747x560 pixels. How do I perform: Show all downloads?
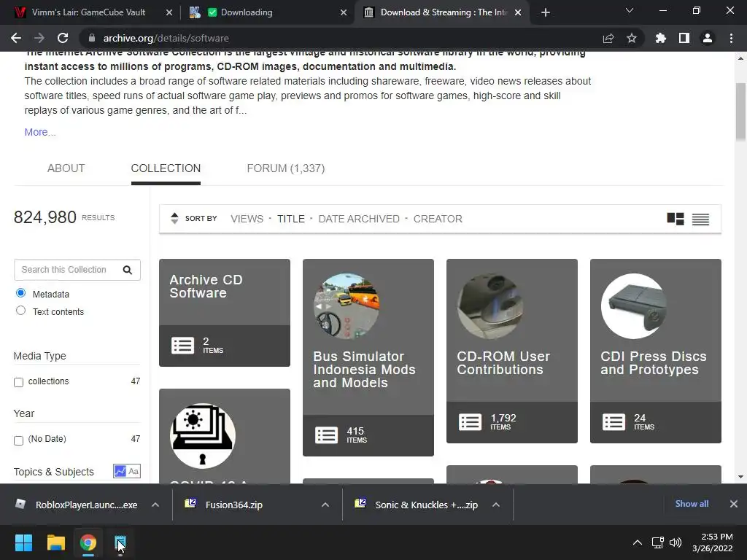click(x=692, y=504)
